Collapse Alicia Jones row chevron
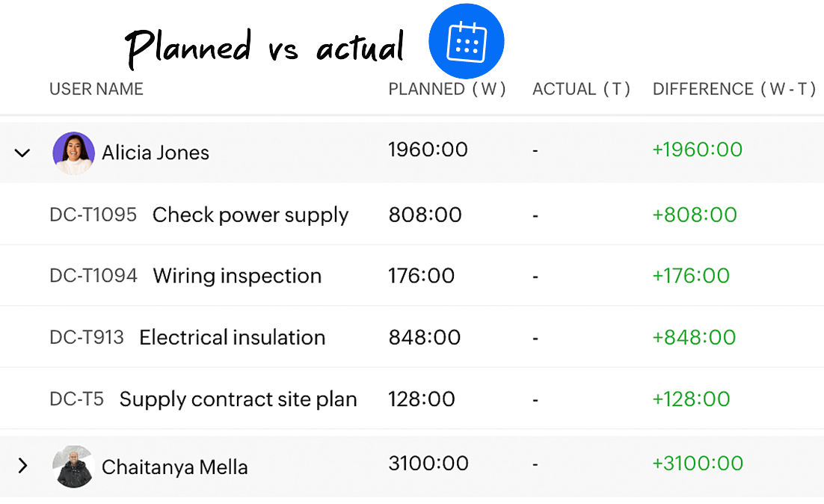824x504 pixels. tap(22, 153)
